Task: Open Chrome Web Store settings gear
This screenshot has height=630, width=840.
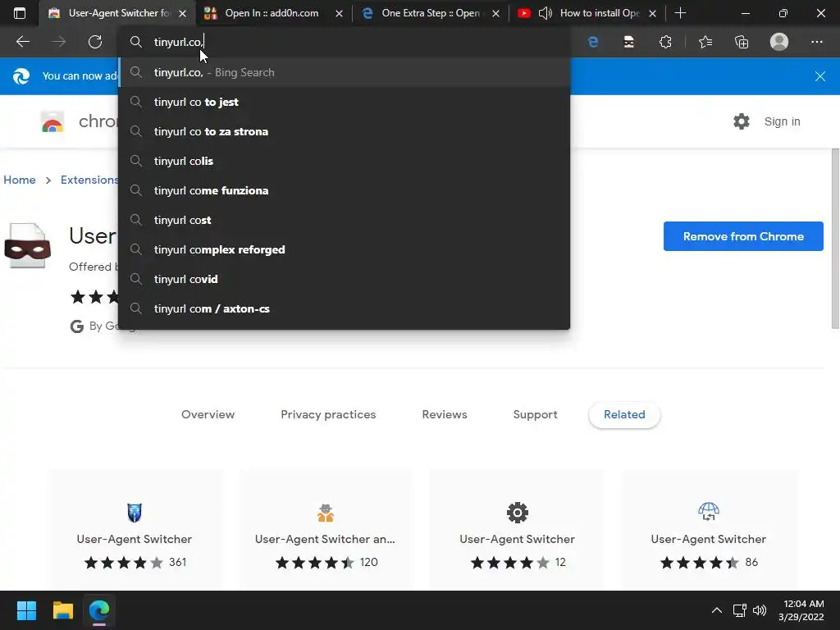Action: 742,121
